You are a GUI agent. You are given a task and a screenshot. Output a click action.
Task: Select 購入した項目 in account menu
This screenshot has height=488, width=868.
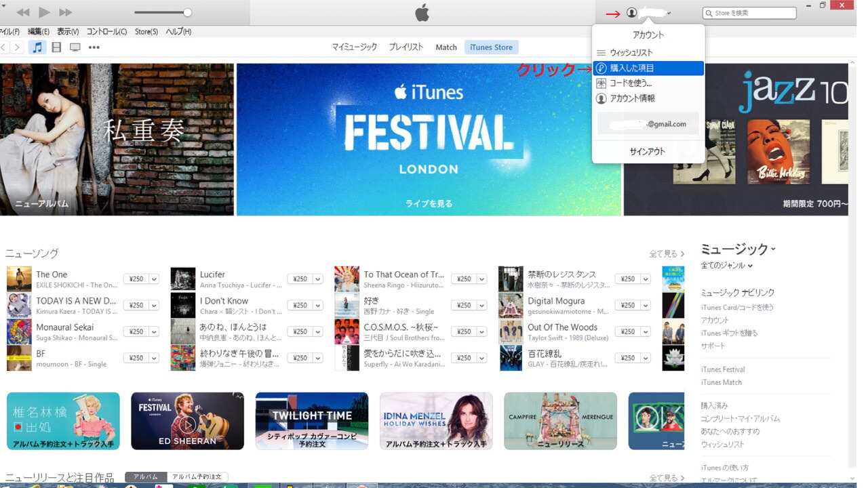coord(648,68)
